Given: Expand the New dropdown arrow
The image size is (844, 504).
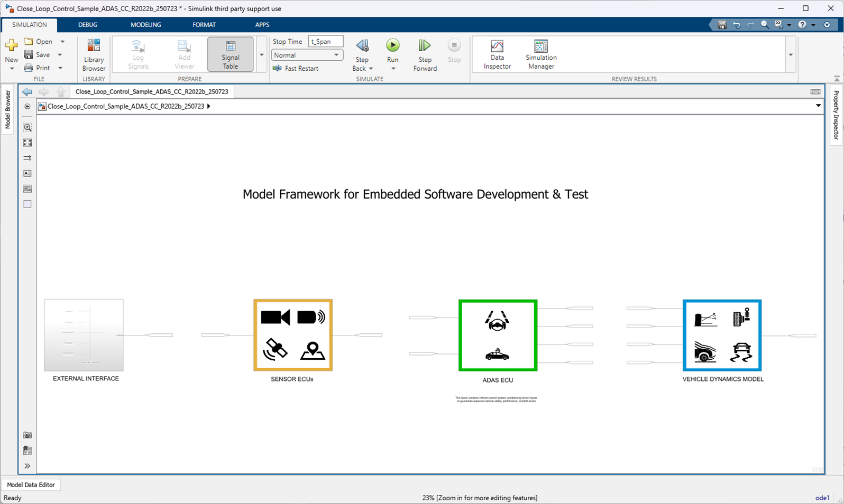Looking at the screenshot, I should [x=12, y=69].
